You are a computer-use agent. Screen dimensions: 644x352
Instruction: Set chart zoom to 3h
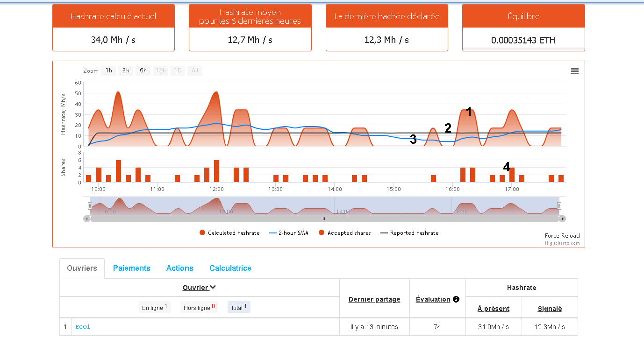pos(126,71)
